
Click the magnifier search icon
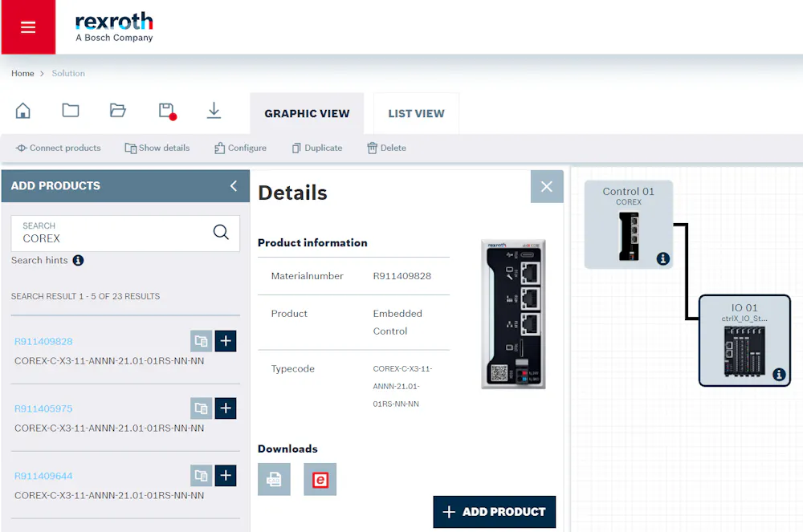pos(221,232)
